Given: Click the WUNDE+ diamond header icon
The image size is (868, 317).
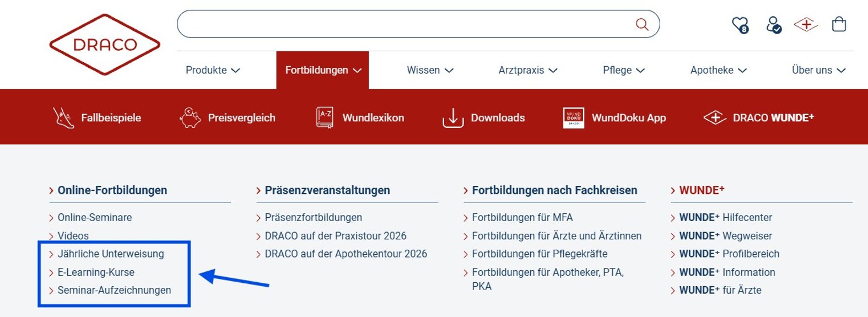Looking at the screenshot, I should [806, 25].
